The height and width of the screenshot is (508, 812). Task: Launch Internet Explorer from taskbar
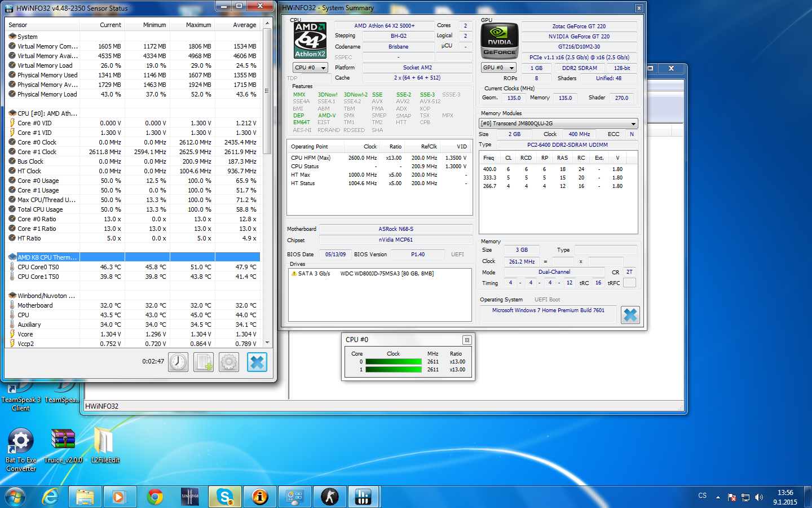(51, 497)
